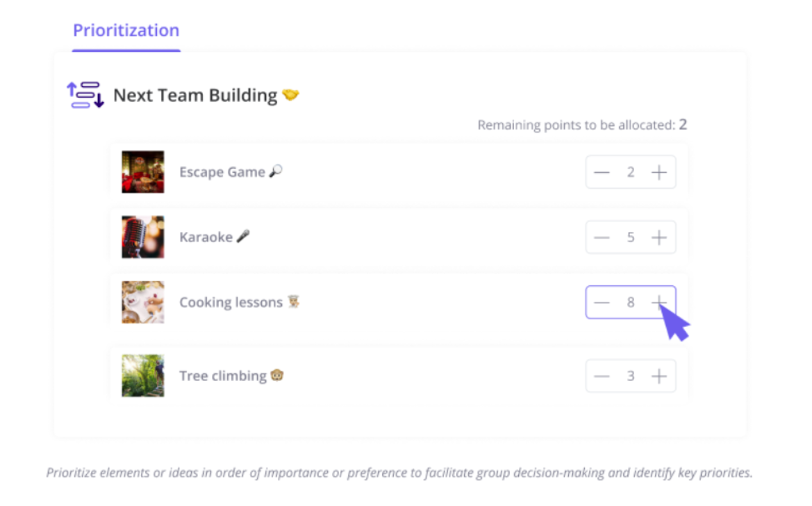Click the Tree climbing value 3 field
This screenshot has height=506, width=812.
(630, 376)
